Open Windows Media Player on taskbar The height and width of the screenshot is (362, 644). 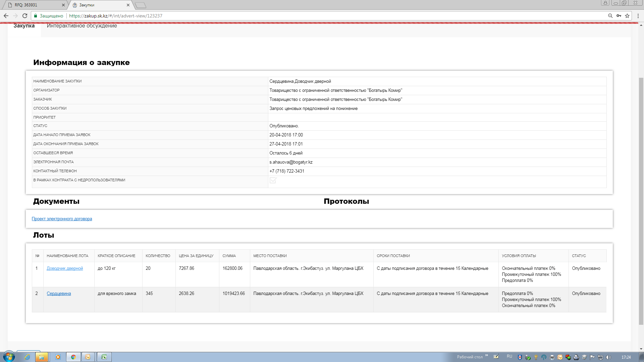pos(58,357)
